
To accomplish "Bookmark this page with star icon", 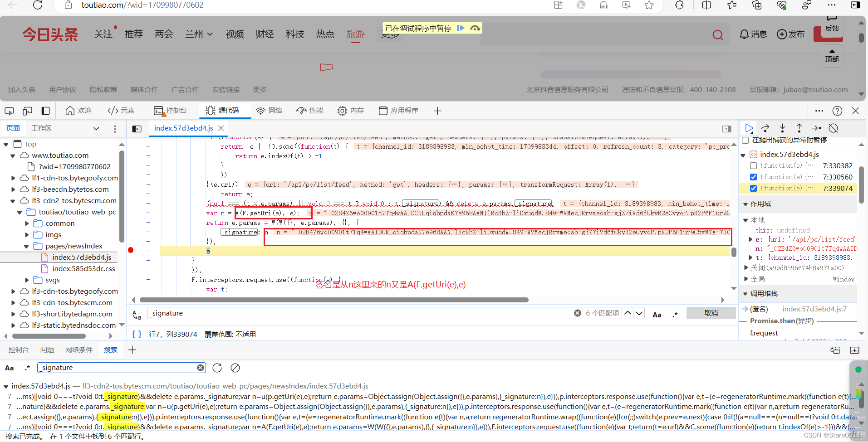I will point(649,5).
